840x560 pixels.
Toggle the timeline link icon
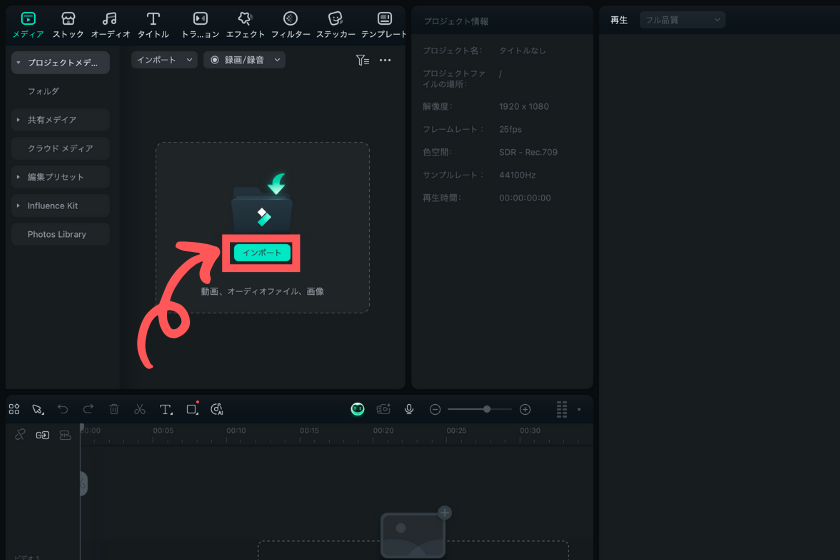[20, 435]
